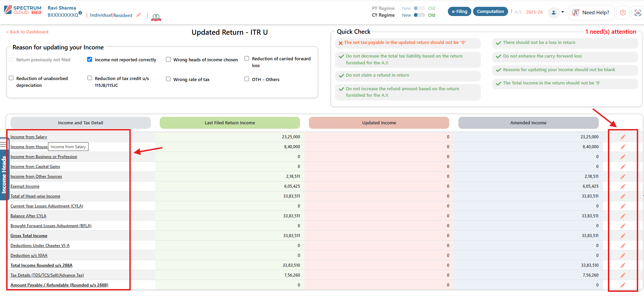Edit the Tax Details row
This screenshot has height=296, width=644.
click(623, 275)
